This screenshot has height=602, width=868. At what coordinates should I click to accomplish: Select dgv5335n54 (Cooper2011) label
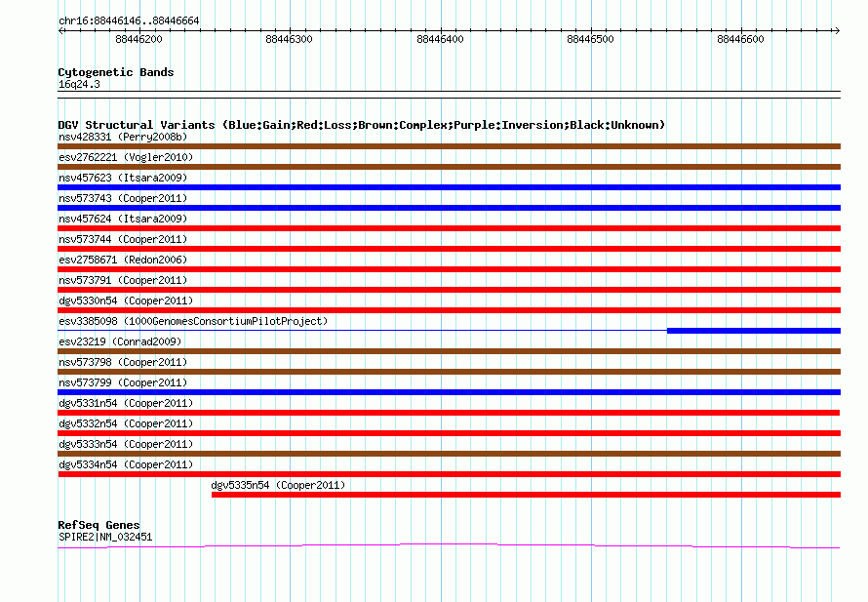278,485
